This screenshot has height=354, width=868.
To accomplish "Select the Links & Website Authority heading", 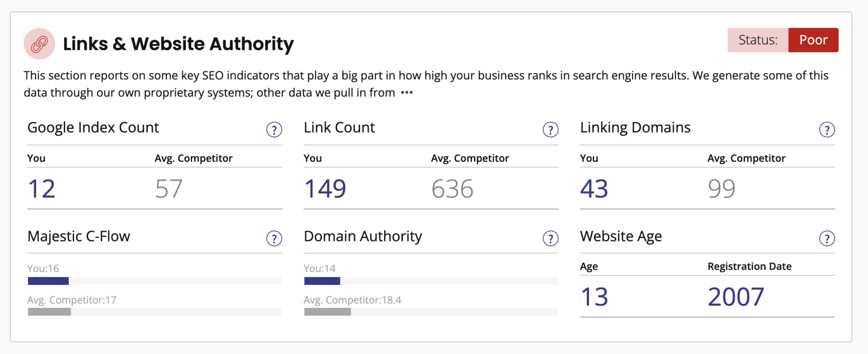I will pos(178,44).
